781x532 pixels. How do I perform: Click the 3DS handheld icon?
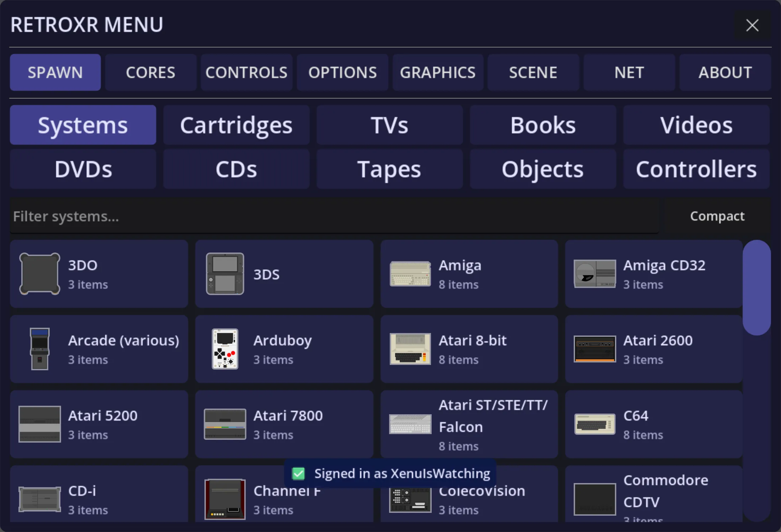pyautogui.click(x=225, y=274)
